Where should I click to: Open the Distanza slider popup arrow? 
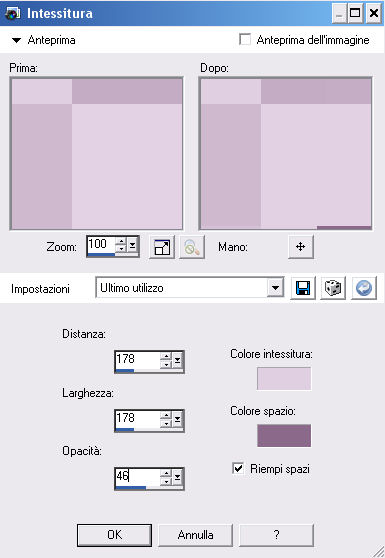[x=177, y=362]
